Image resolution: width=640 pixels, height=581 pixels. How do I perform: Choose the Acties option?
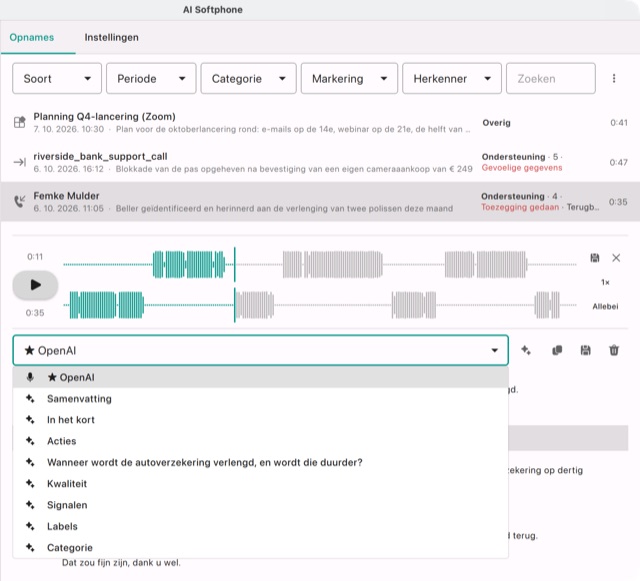click(260, 441)
